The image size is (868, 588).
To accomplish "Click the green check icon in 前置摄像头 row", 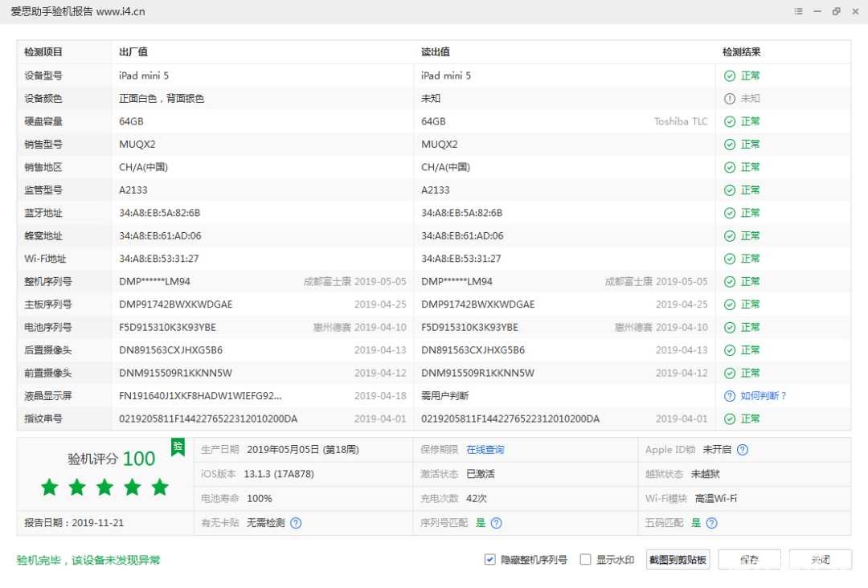I will click(730, 374).
